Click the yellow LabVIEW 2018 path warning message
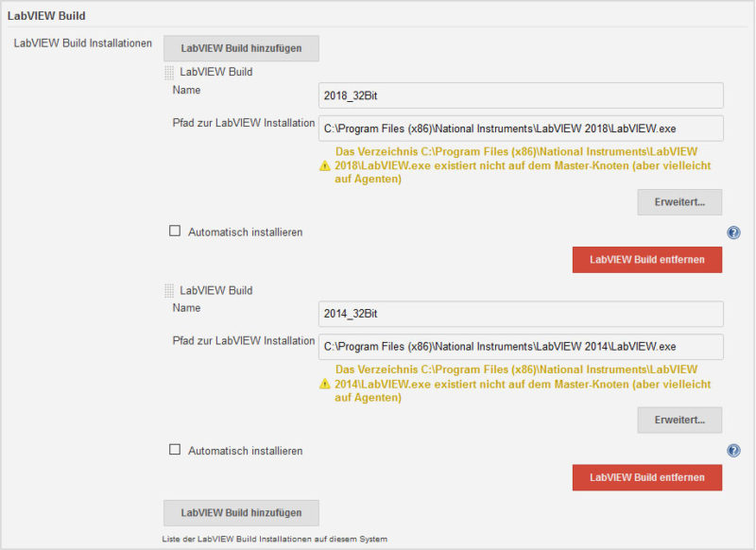The width and height of the screenshot is (756, 550). pyautogui.click(x=523, y=165)
